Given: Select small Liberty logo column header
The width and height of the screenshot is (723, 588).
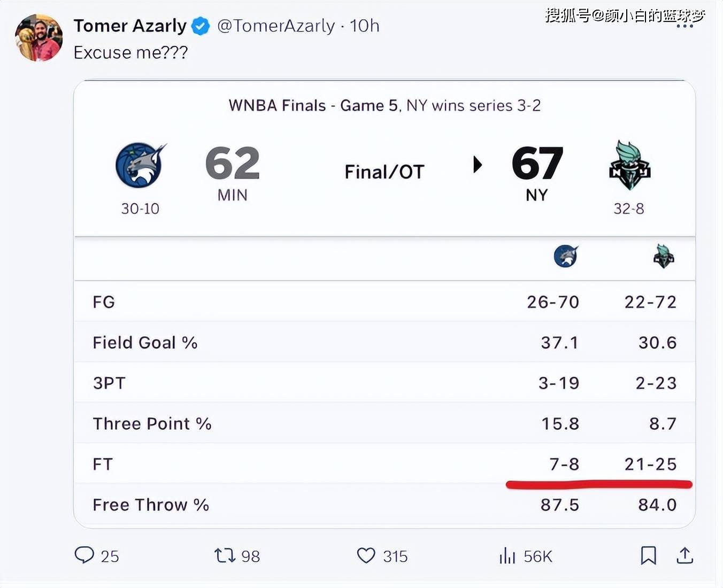Looking at the screenshot, I should click(664, 256).
